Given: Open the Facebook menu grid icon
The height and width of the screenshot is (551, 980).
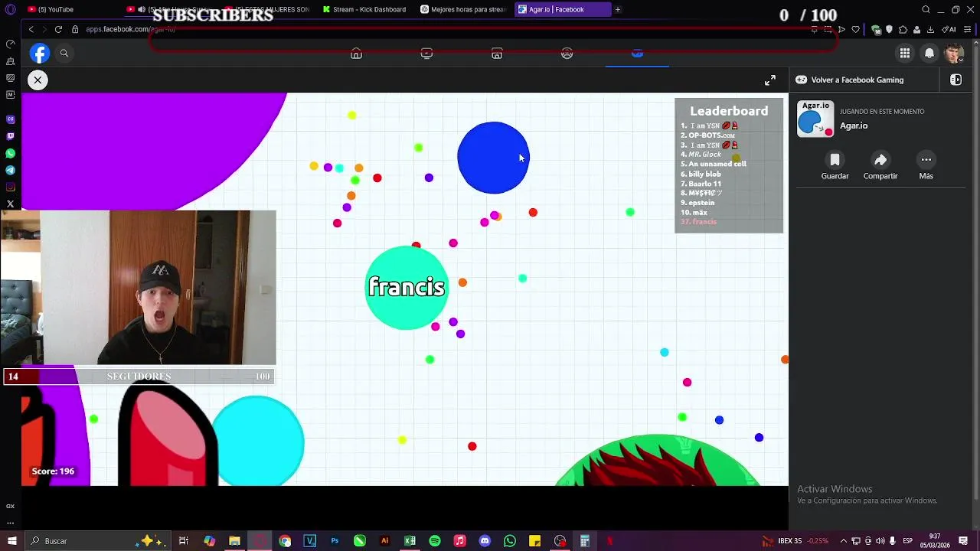Looking at the screenshot, I should pos(905,53).
